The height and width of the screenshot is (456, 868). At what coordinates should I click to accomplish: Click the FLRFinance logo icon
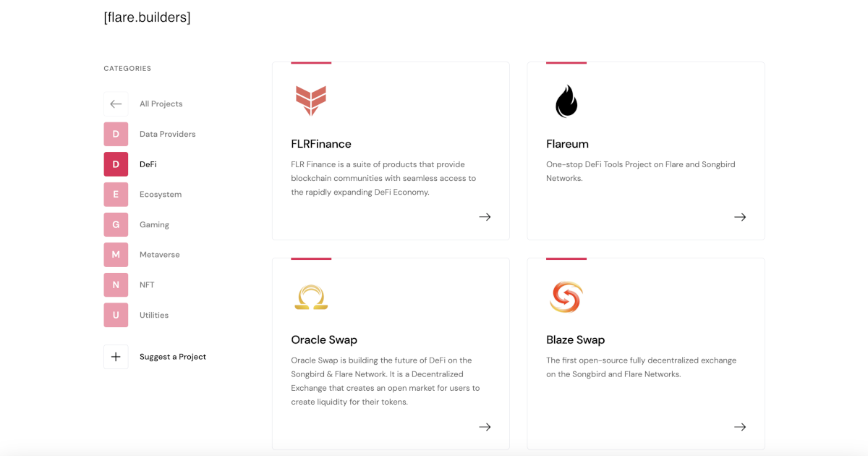tap(311, 100)
